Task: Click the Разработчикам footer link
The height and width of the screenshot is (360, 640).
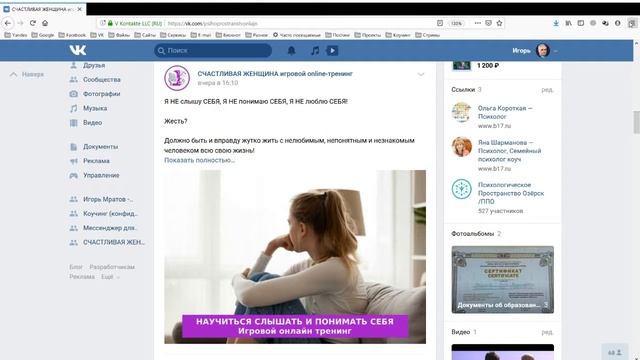Action: click(112, 267)
